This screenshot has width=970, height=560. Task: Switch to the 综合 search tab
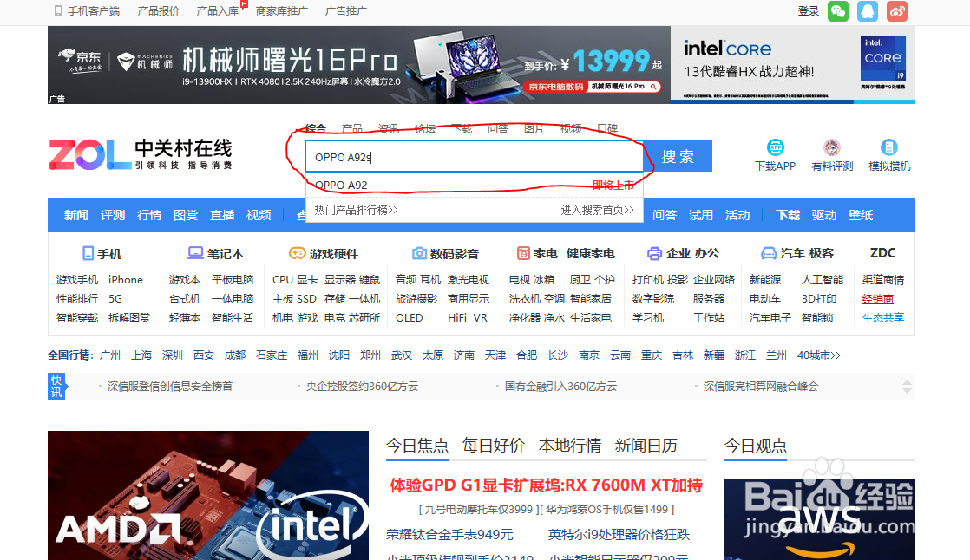(x=316, y=128)
